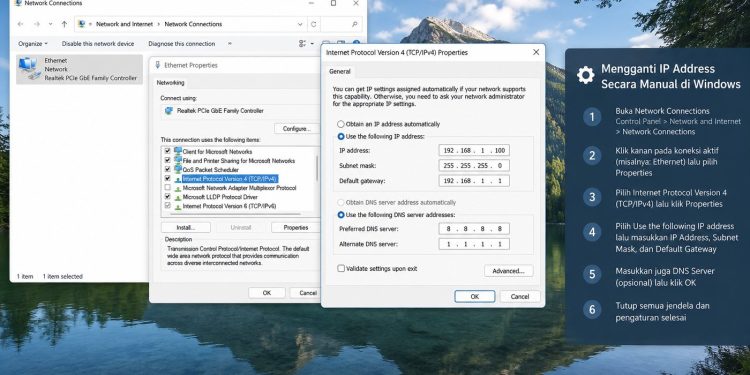Click the Default gateway field
This screenshot has height=375, width=750.
[x=474, y=181]
